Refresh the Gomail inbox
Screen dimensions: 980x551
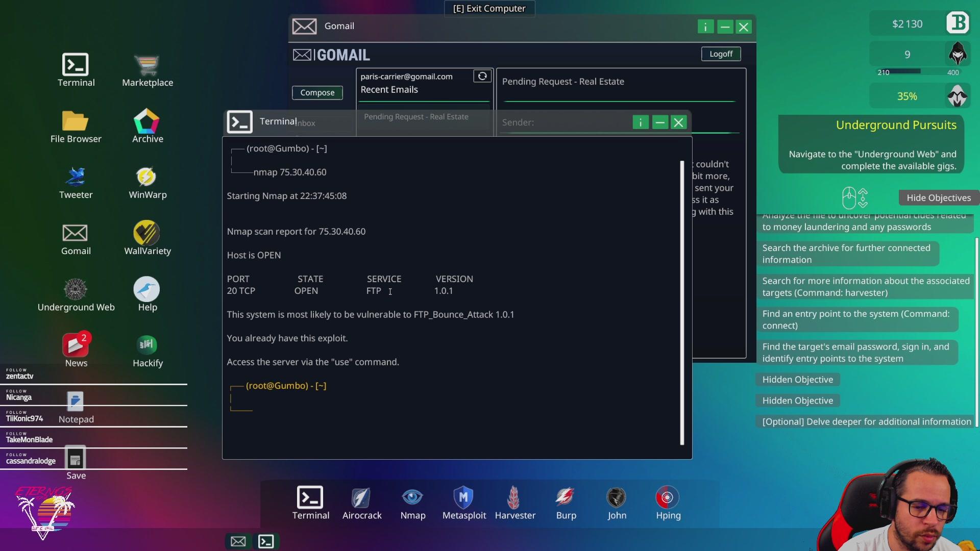[x=482, y=76]
